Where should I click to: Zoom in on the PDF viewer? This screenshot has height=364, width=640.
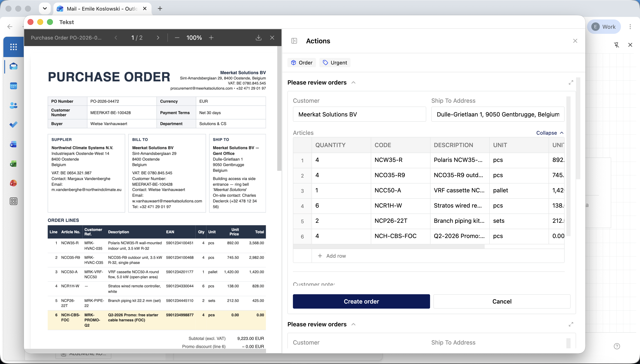tap(211, 38)
